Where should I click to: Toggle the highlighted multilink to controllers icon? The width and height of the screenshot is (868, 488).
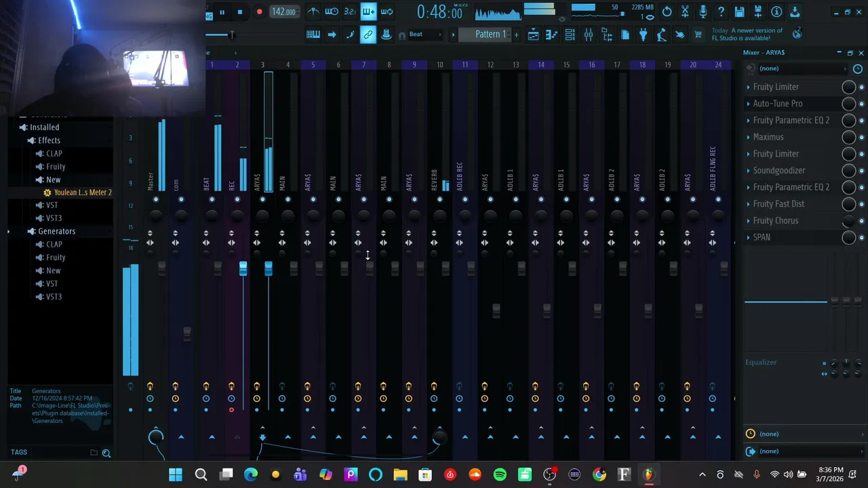tap(368, 35)
